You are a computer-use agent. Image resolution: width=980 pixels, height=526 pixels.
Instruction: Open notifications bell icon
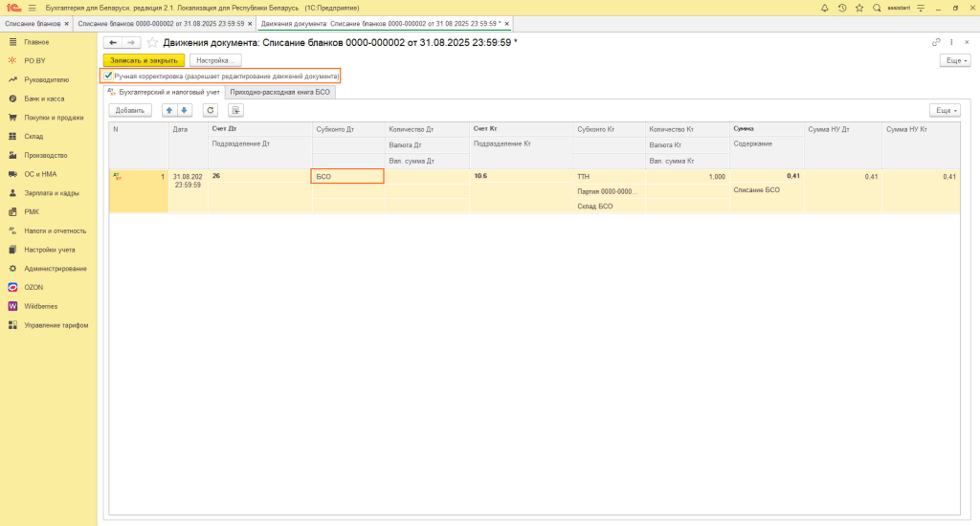(824, 8)
